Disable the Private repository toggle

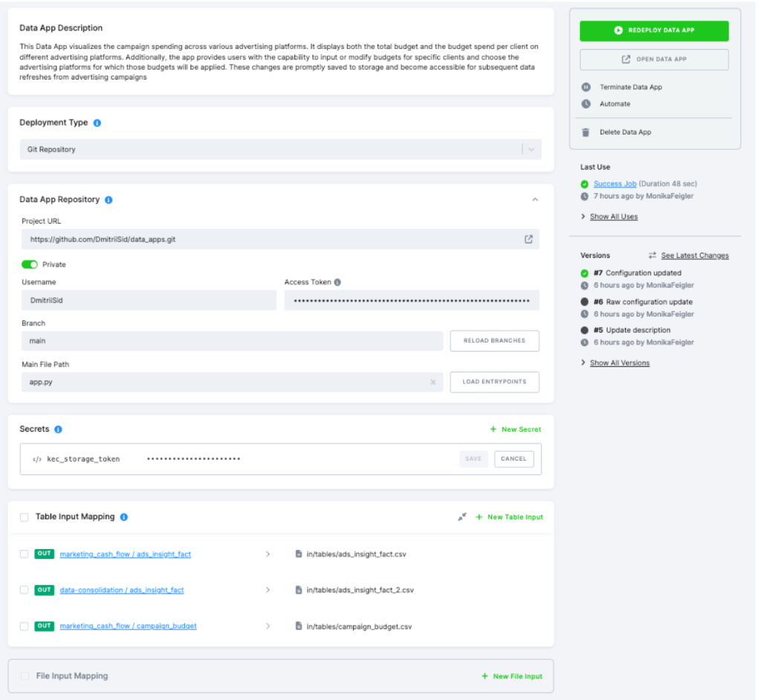pyautogui.click(x=28, y=263)
